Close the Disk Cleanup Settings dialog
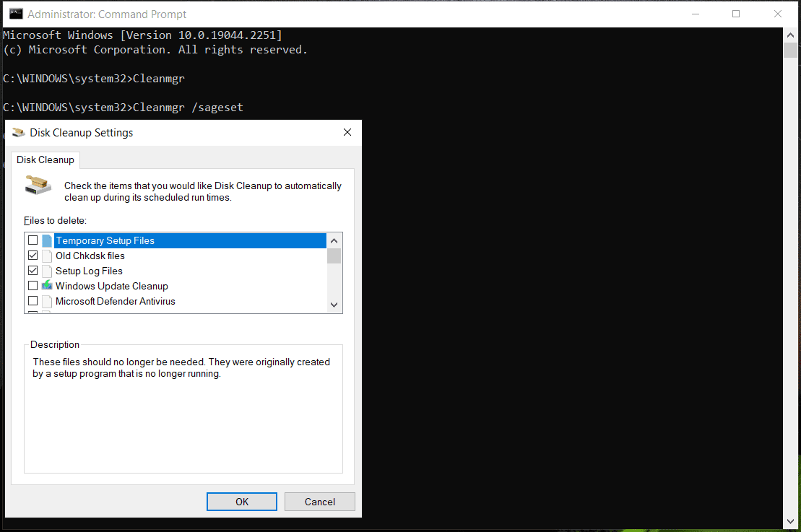801x532 pixels. coord(347,132)
